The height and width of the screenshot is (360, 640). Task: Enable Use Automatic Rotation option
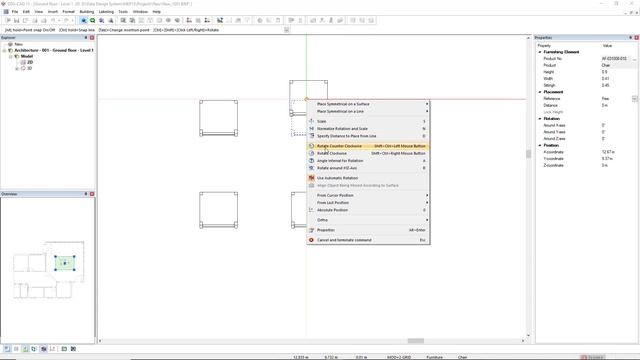click(368, 178)
